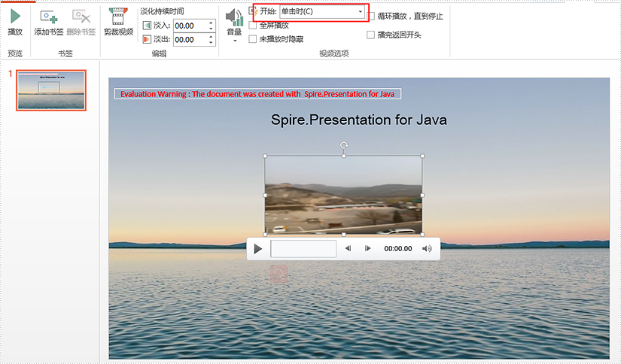Click the video's top-left resize handle
This screenshot has width=621, height=364.
pos(265,156)
